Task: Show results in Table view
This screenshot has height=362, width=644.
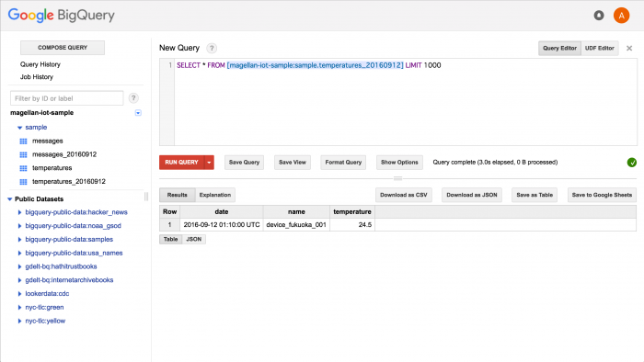Action: (x=170, y=239)
